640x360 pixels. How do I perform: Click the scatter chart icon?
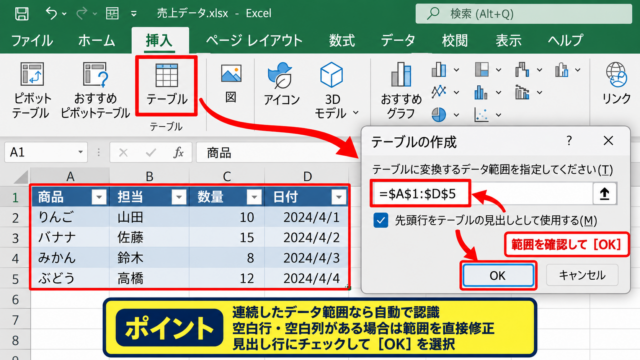click(481, 115)
